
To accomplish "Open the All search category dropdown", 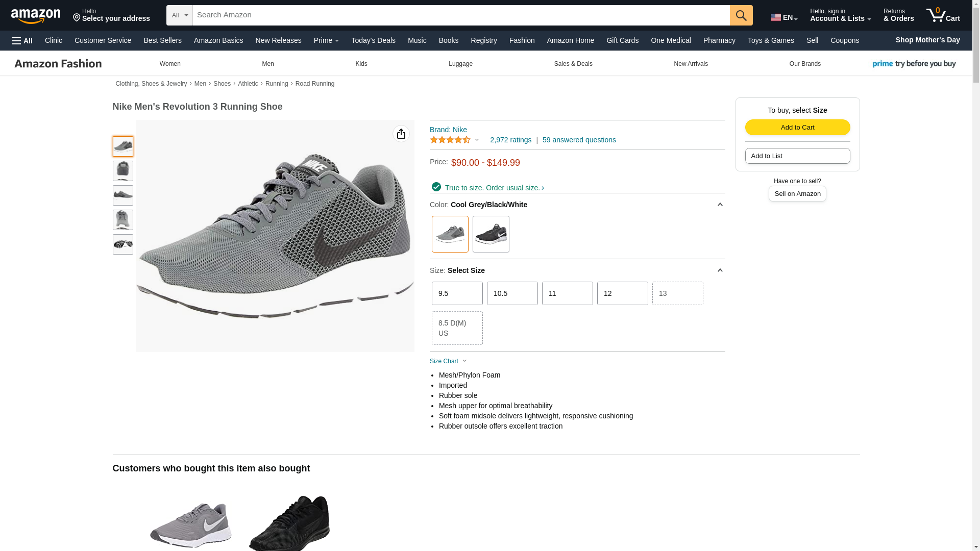I will pyautogui.click(x=180, y=15).
